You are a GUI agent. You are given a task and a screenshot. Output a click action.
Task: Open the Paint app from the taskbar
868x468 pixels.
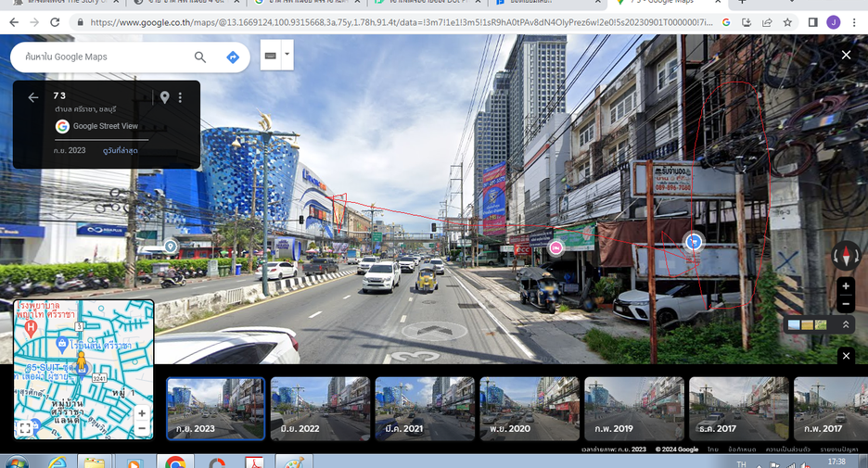tap(294, 462)
